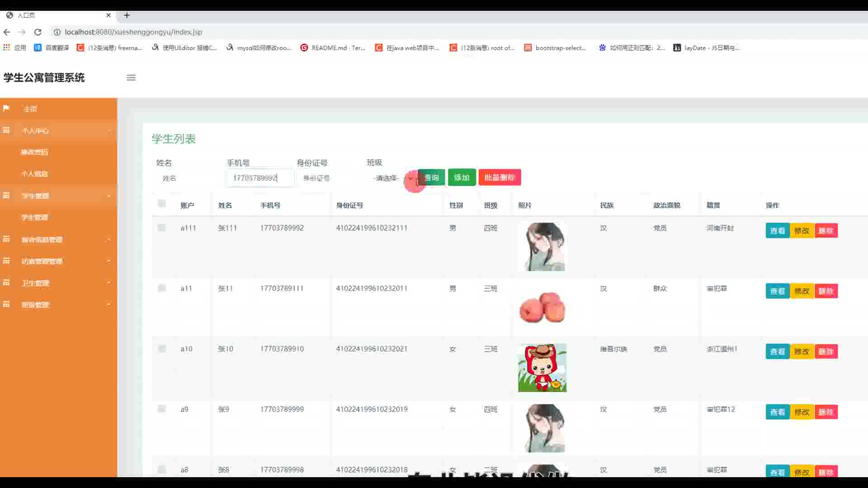This screenshot has width=868, height=488.
Task: Click the browser reload icon
Action: click(38, 32)
